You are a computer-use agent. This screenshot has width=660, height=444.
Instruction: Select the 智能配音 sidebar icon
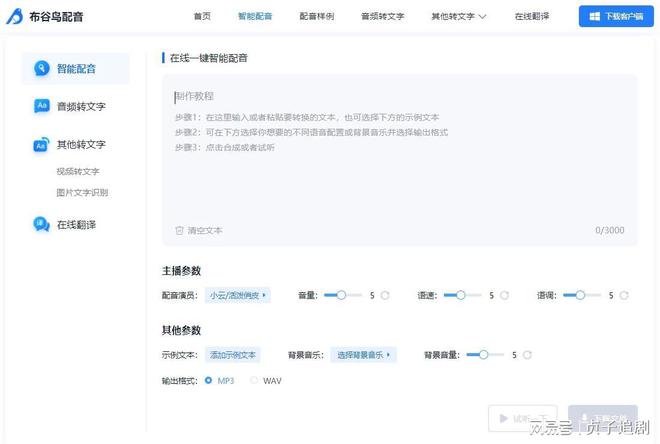point(42,68)
